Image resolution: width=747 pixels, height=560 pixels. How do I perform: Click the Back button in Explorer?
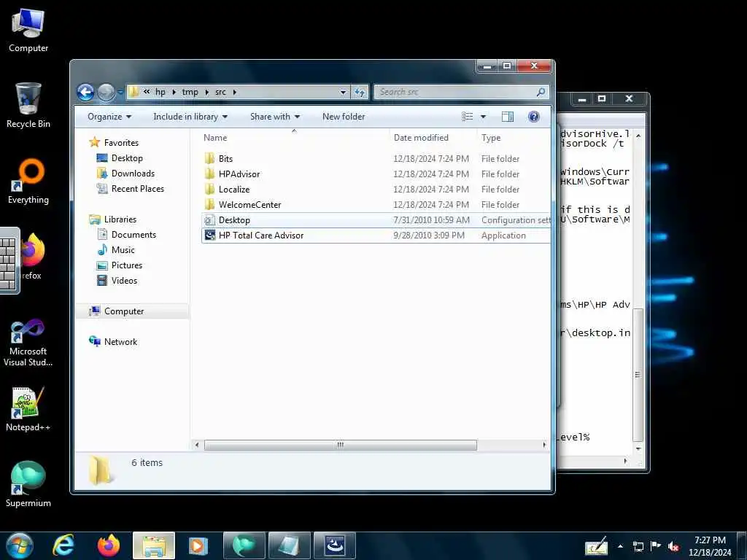point(86,92)
